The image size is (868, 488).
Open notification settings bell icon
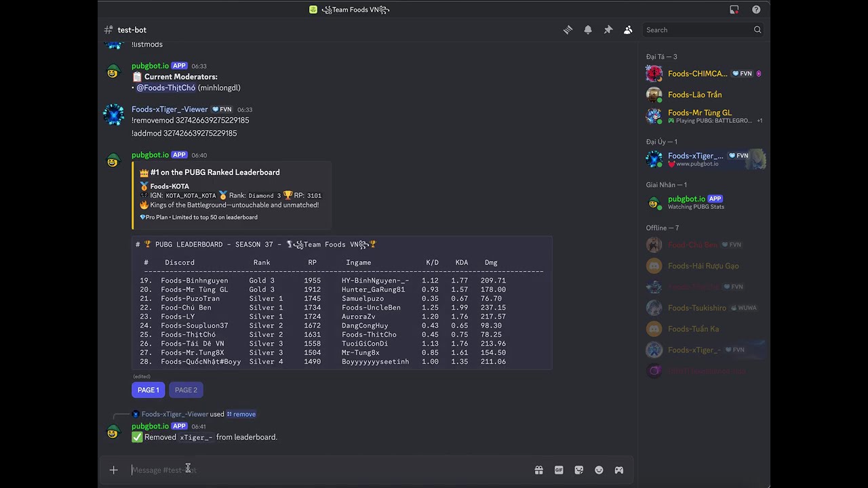pyautogui.click(x=588, y=30)
